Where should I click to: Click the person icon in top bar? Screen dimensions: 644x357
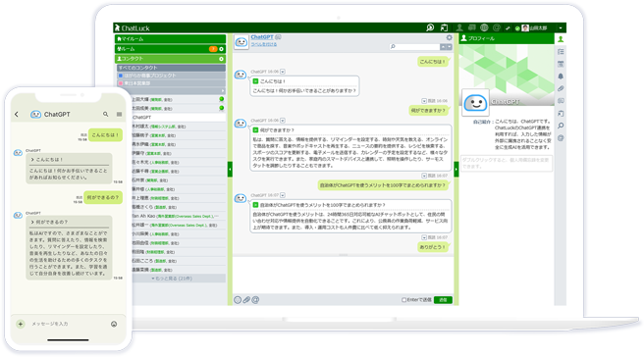[x=459, y=27]
